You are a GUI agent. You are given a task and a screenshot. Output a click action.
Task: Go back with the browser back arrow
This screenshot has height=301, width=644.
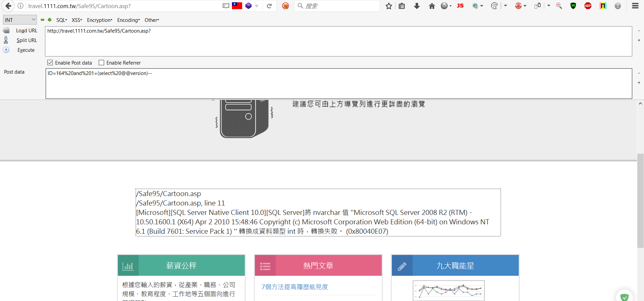8,6
